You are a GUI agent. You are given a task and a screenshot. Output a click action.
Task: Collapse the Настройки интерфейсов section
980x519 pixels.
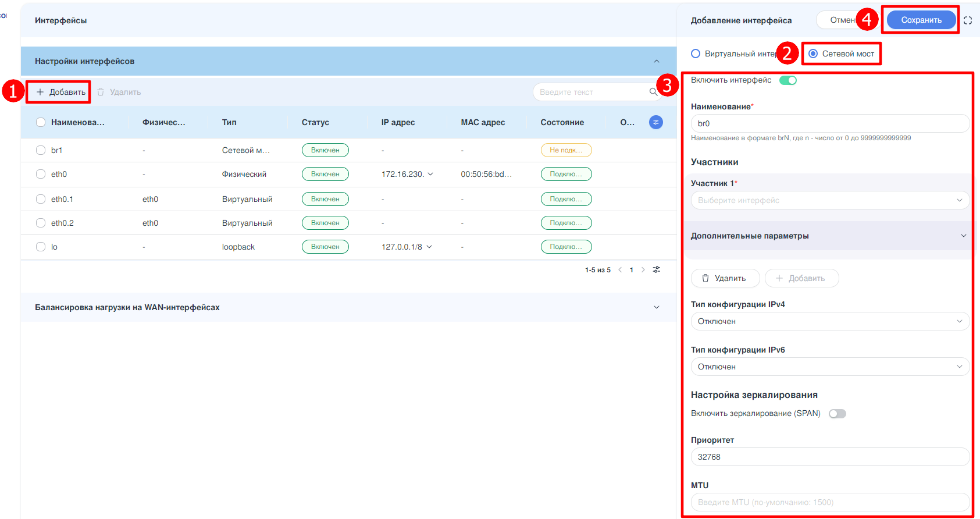[x=657, y=61]
